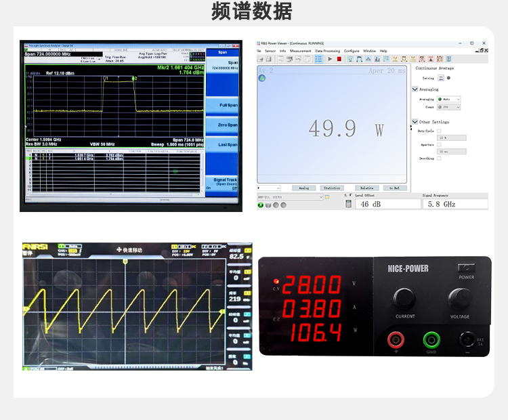
Task: Click the red stop measurement icon
Action: pyautogui.click(x=339, y=59)
